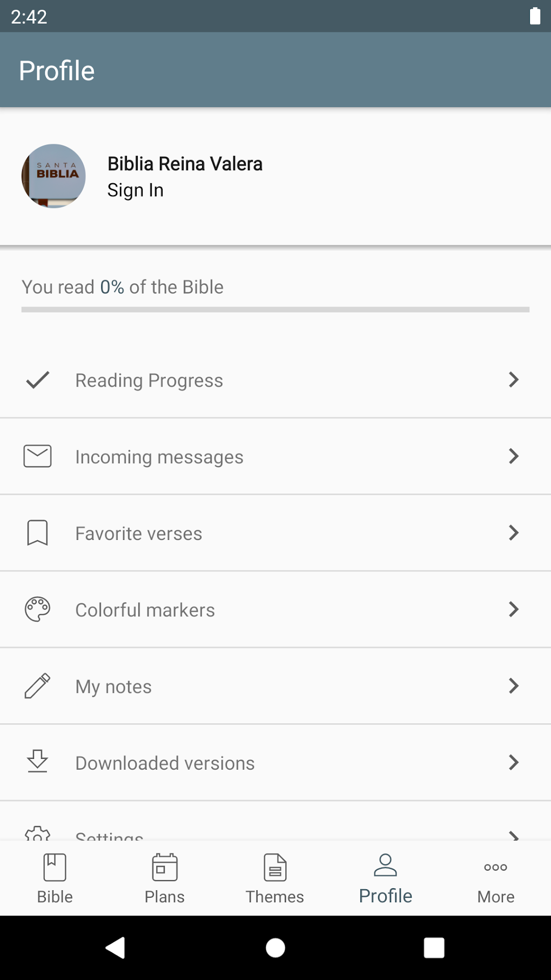Tap the Downloaded versions download icon

click(38, 762)
